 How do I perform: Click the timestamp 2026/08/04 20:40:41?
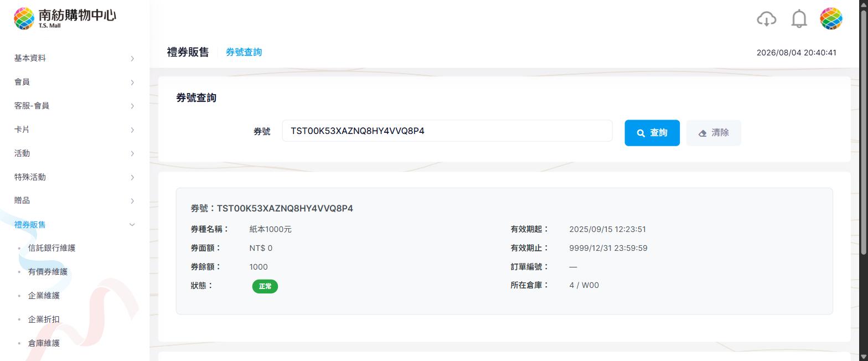pos(797,53)
